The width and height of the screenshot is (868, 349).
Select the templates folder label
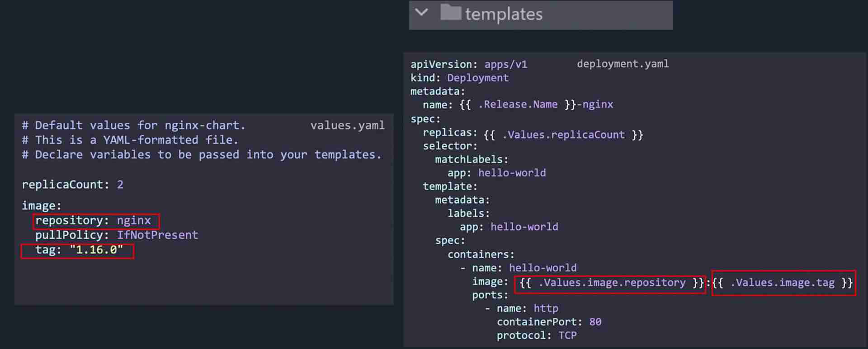pyautogui.click(x=504, y=14)
